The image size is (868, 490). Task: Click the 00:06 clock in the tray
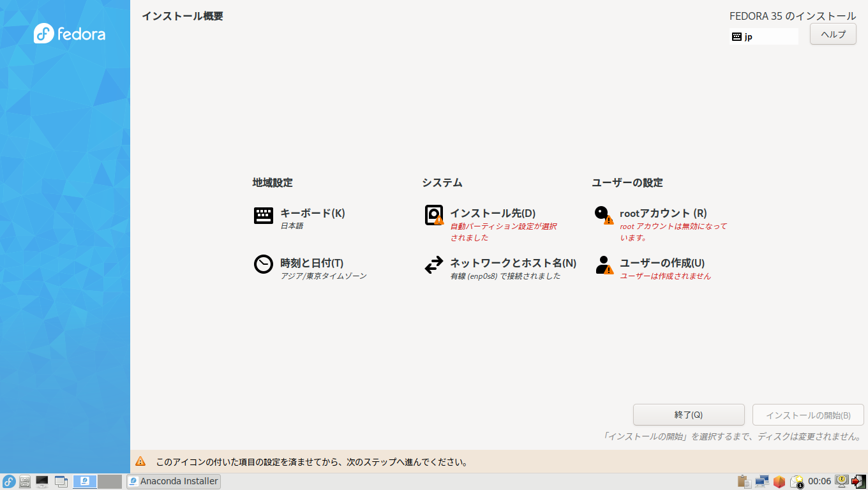click(x=819, y=482)
